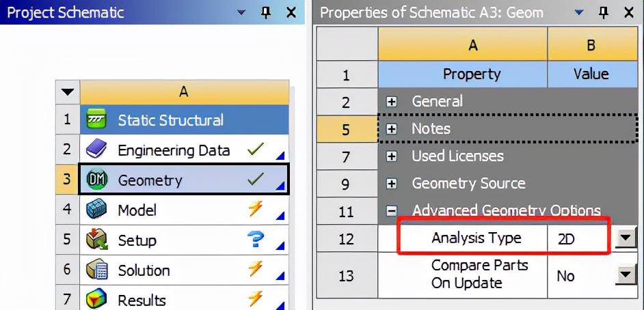Viewport: 644px width, 310px height.
Task: Open system A header dropdown menu
Action: point(66,91)
